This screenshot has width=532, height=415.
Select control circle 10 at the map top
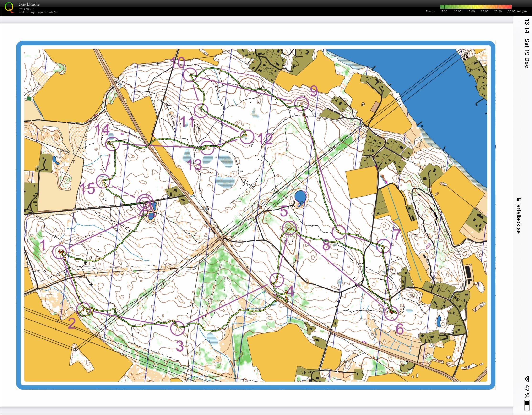(190, 75)
